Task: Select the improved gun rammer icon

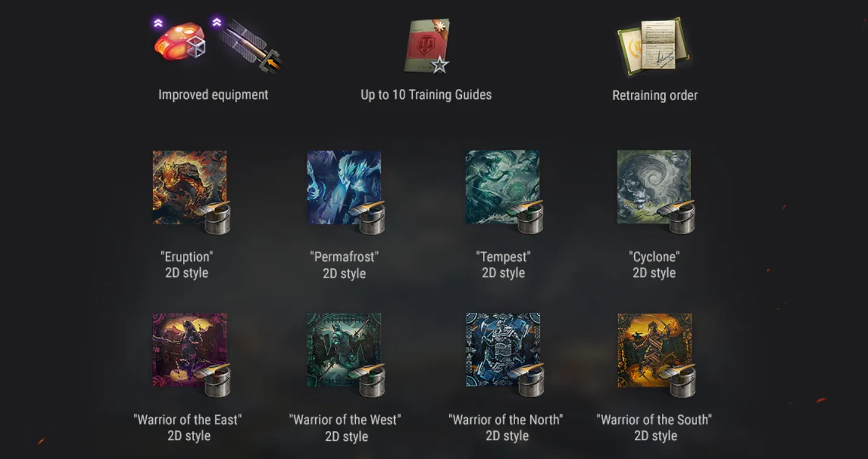Action: point(247,45)
